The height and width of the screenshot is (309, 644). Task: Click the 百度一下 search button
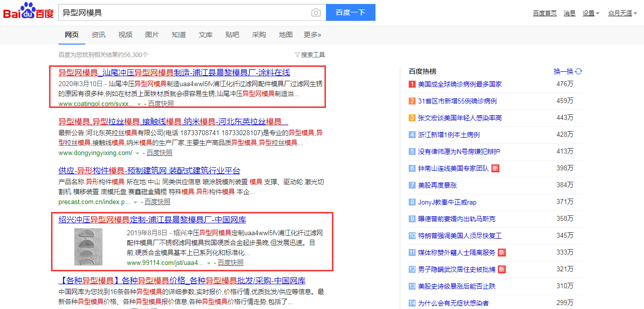pyautogui.click(x=351, y=12)
